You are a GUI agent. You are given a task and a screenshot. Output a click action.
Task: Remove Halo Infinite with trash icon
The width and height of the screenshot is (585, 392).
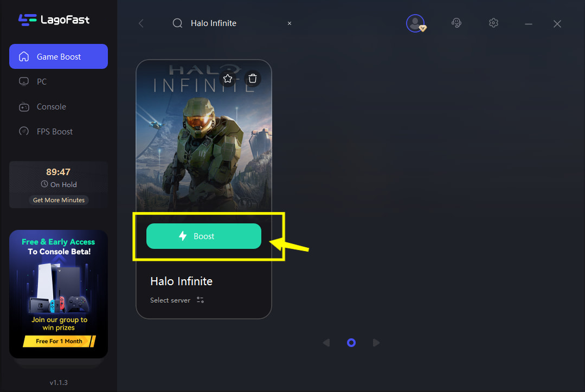click(x=253, y=79)
